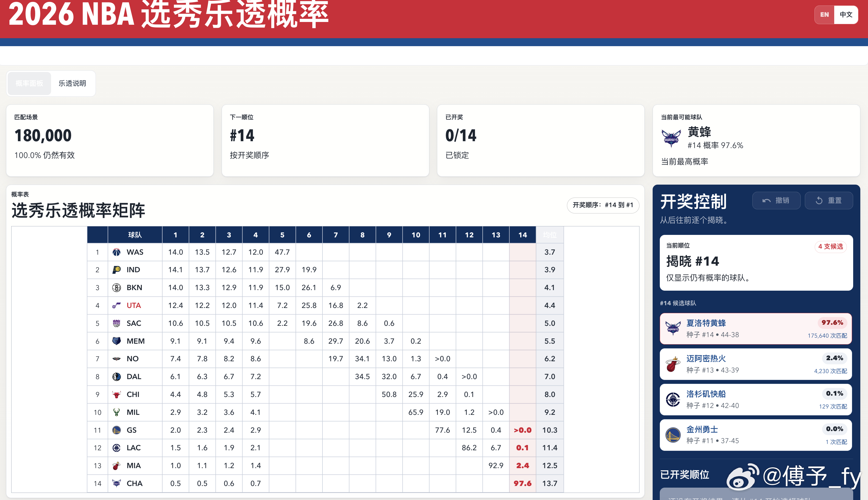Select 金州勇士 candidate card
This screenshot has width=868, height=500.
click(x=756, y=435)
